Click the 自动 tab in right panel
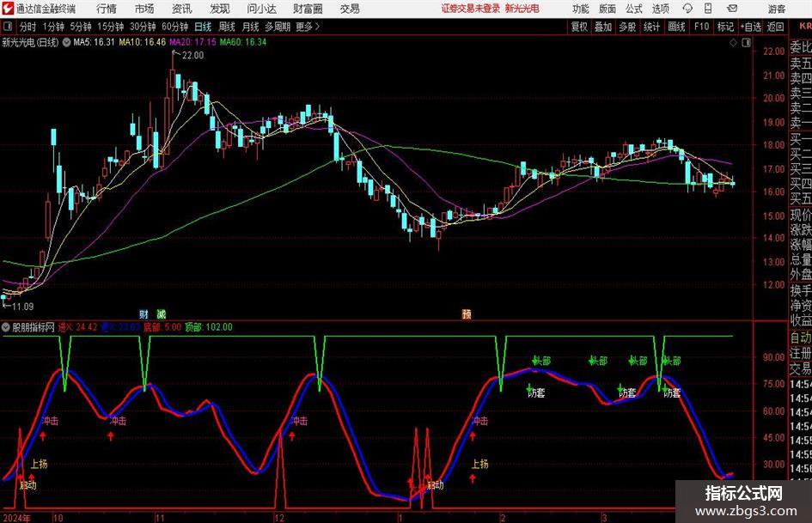 click(x=801, y=338)
